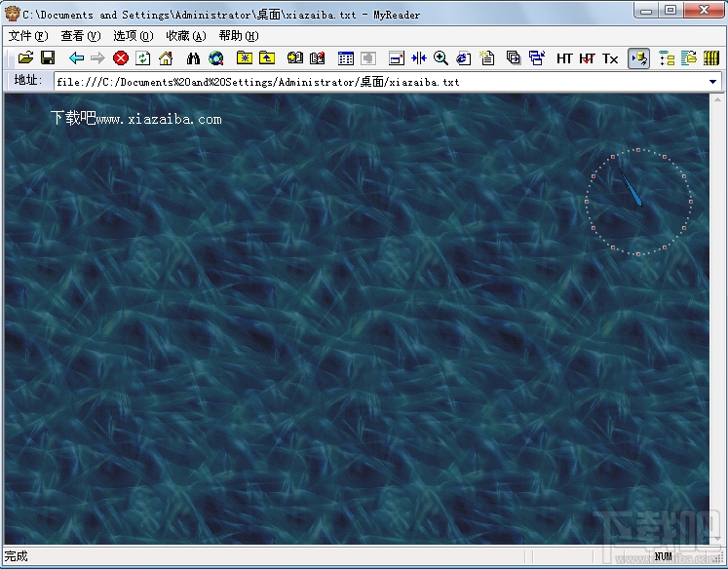Image resolution: width=728 pixels, height=569 pixels.
Task: Click the binoculars find icon
Action: pos(194,58)
